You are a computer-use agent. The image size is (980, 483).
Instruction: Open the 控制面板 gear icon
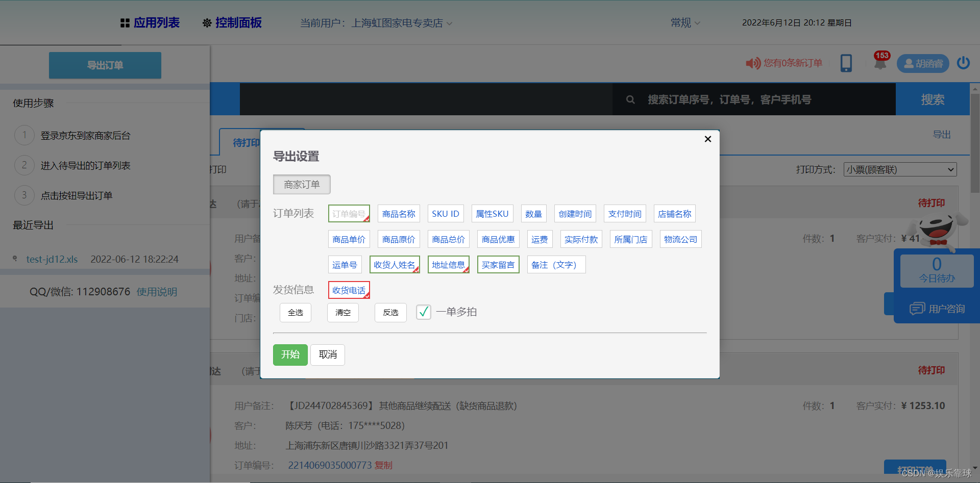[207, 23]
